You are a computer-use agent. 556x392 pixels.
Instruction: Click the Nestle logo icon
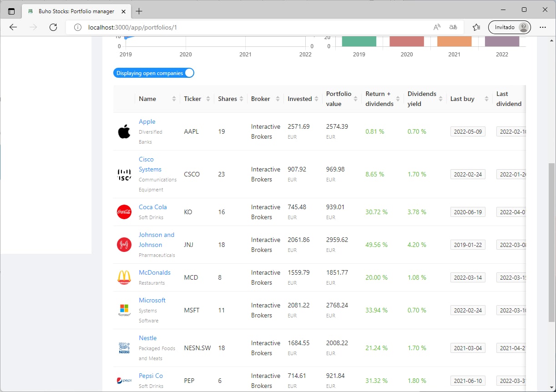point(124,348)
